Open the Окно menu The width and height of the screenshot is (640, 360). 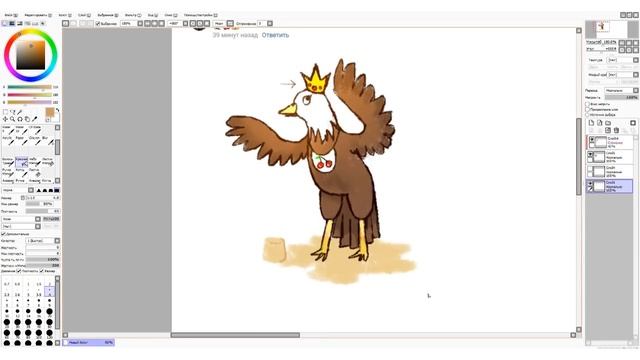click(x=171, y=15)
